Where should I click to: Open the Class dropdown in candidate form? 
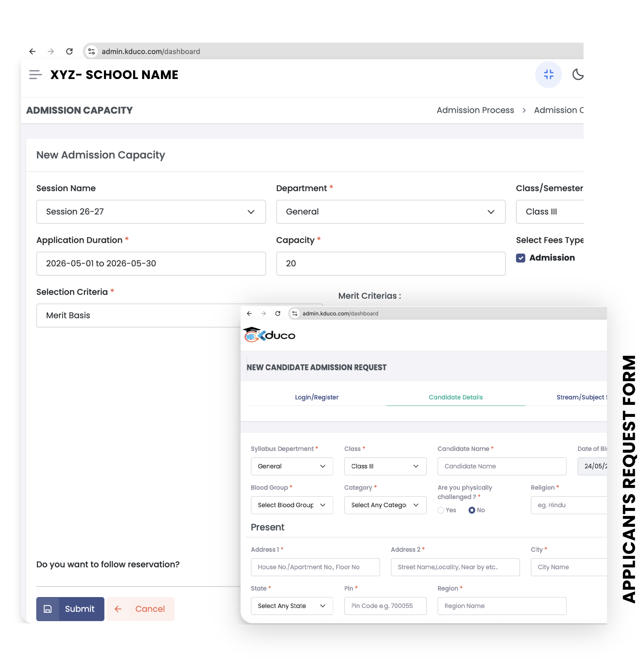385,466
